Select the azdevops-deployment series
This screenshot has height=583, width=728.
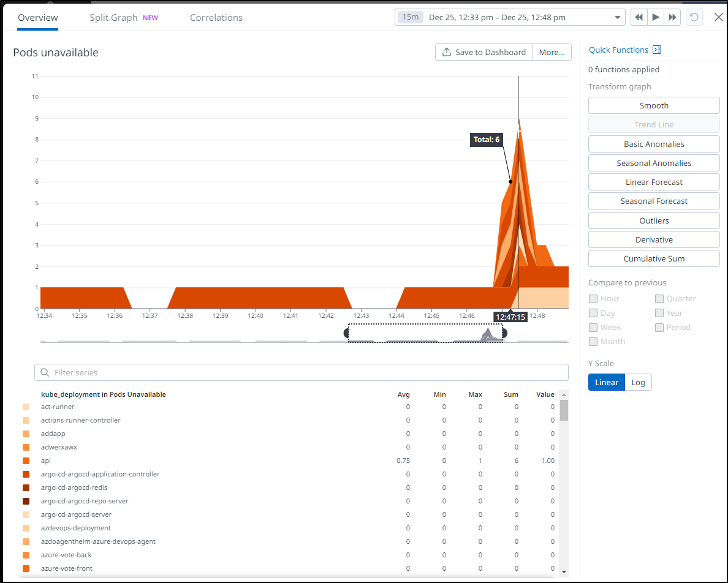[x=289, y=528]
